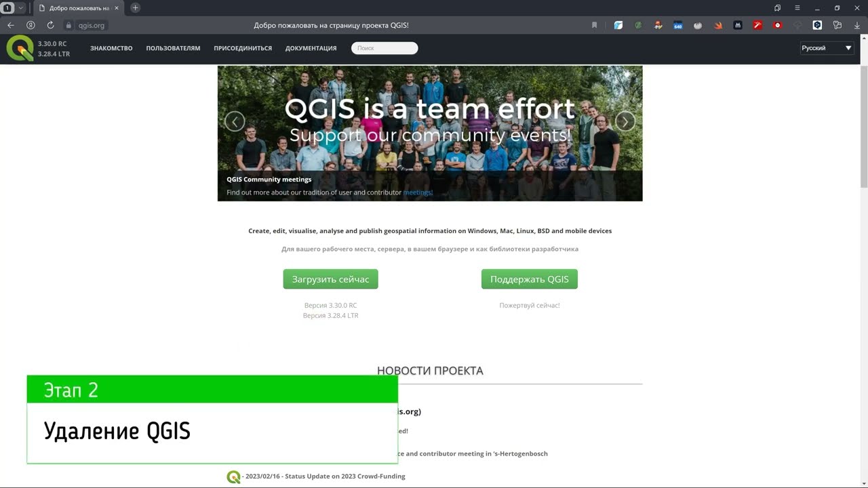Click the 'QGIS Community meetings' caption

pyautogui.click(x=269, y=180)
